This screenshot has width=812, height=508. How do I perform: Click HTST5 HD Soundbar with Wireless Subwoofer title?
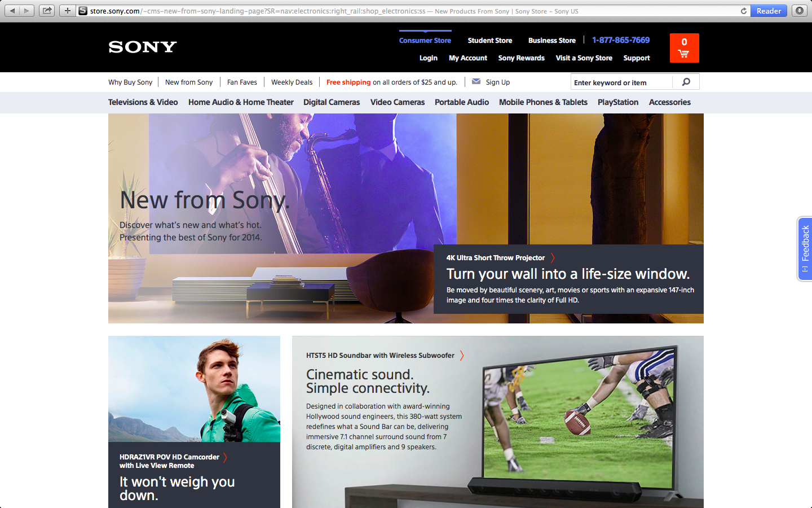click(380, 356)
